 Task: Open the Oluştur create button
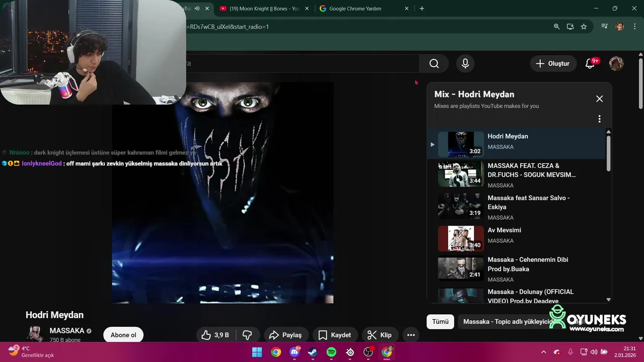pos(553,63)
